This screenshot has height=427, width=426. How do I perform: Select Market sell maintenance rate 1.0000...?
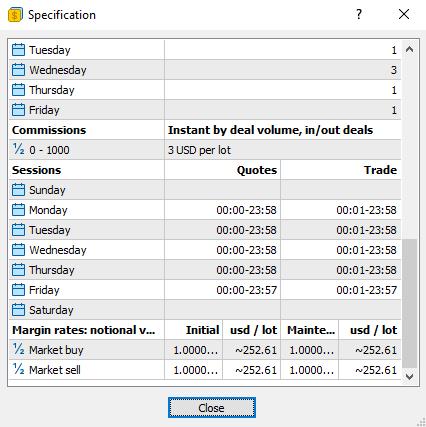click(x=311, y=370)
